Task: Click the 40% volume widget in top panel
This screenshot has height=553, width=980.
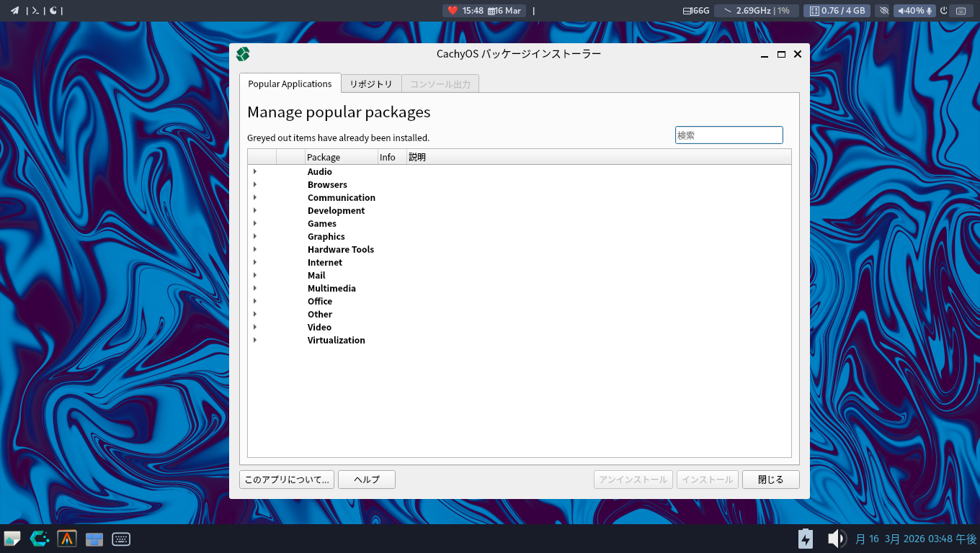Action: click(914, 11)
